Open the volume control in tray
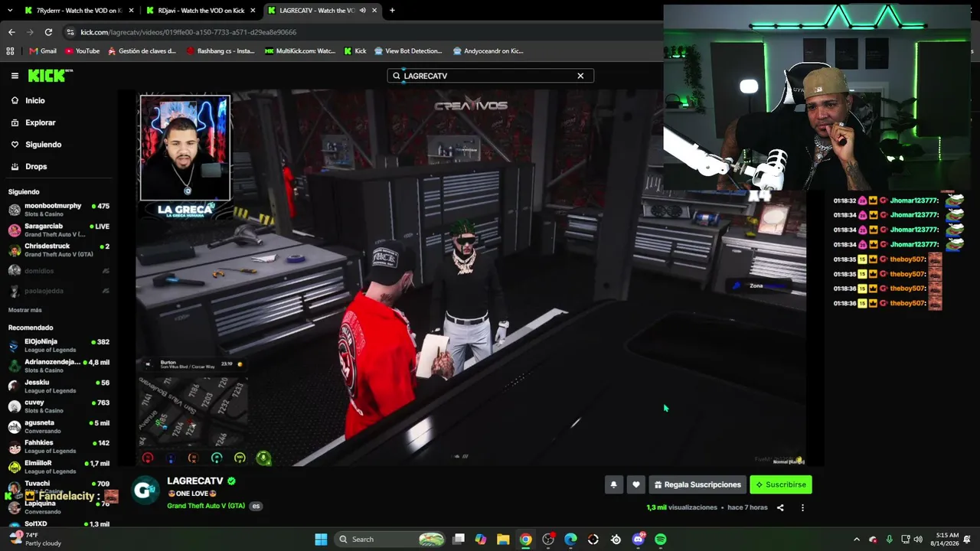This screenshot has width=980, height=551. (x=918, y=540)
